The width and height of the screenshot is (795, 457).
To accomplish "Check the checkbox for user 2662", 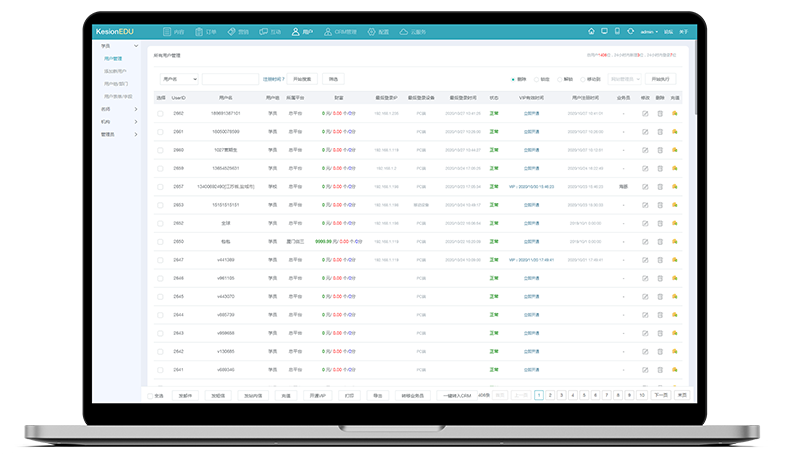I will [x=160, y=113].
